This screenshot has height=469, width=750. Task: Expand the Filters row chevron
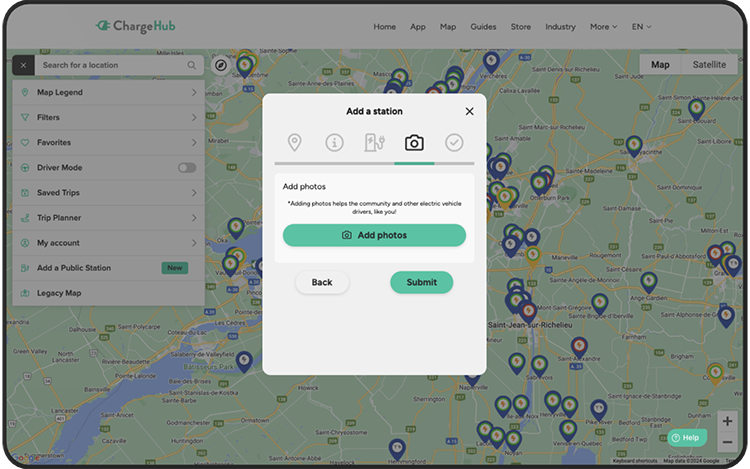point(194,117)
